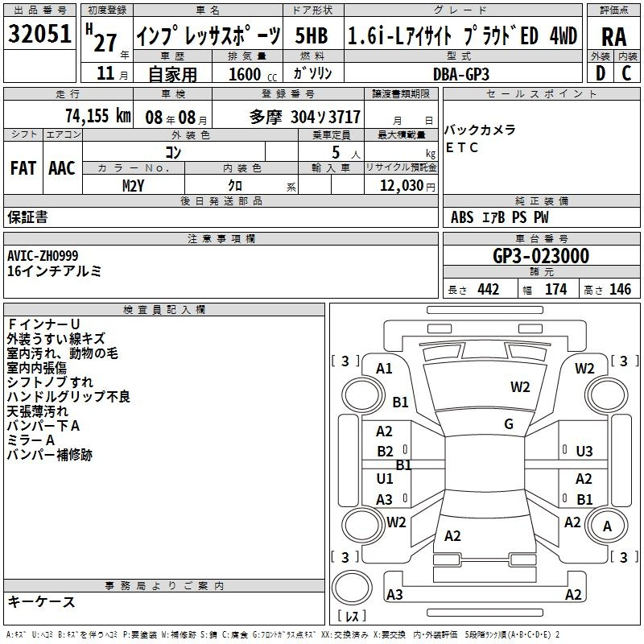Viewport: 644px width, 644px height.
Task: Select the registration month 11月
Action: (x=112, y=73)
